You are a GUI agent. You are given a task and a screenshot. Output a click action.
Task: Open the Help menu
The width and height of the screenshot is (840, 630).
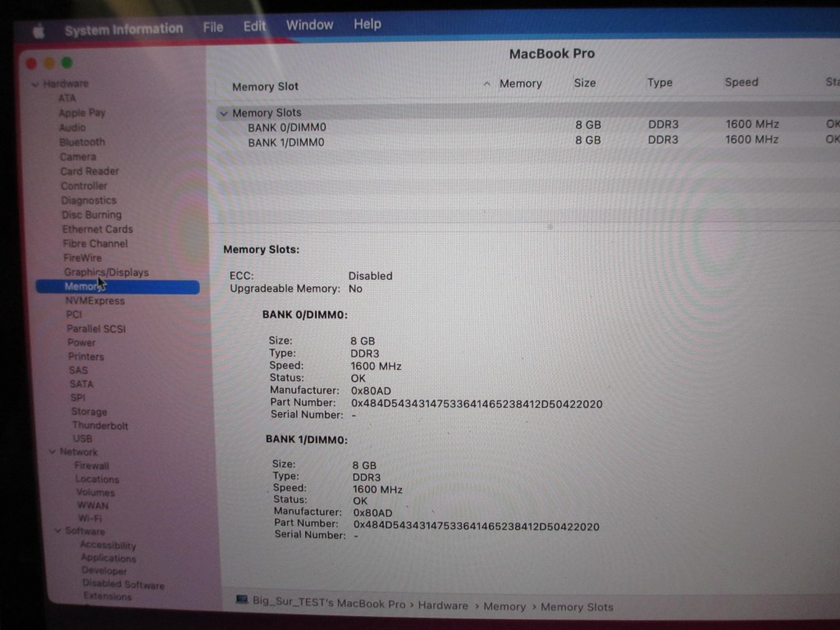pyautogui.click(x=367, y=24)
